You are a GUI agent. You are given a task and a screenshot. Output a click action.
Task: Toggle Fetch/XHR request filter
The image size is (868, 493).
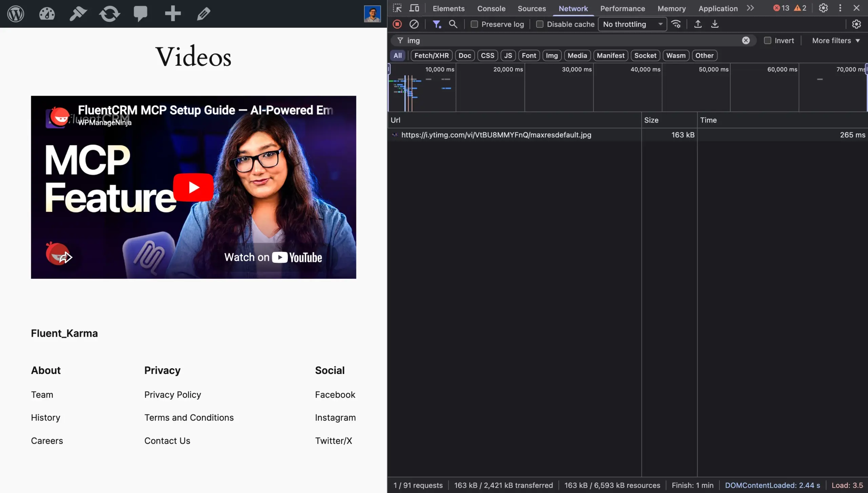[x=431, y=56]
